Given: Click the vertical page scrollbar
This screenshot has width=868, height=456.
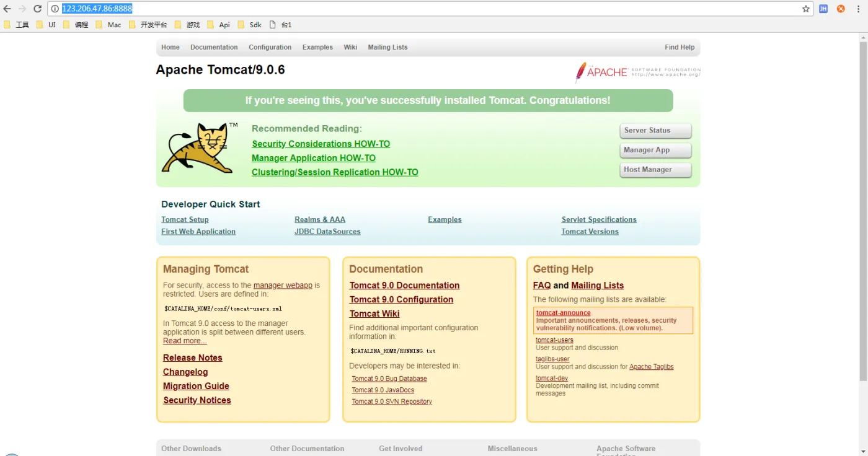Looking at the screenshot, I should 863,211.
